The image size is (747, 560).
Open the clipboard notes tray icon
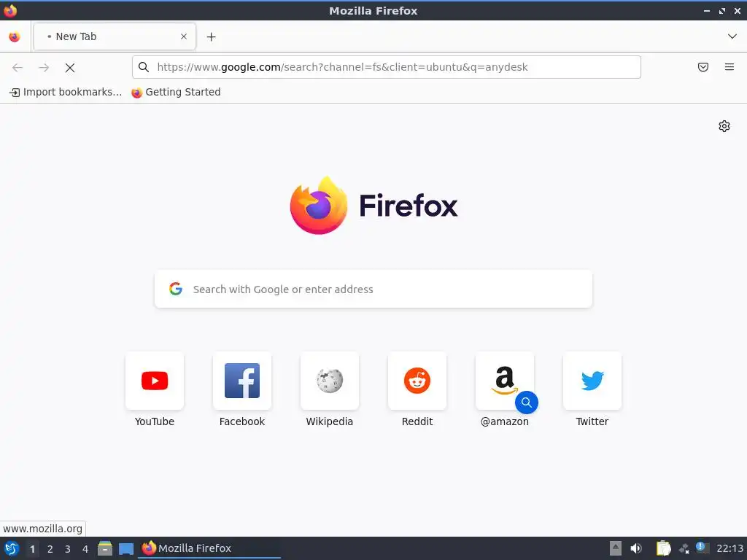[x=663, y=548]
